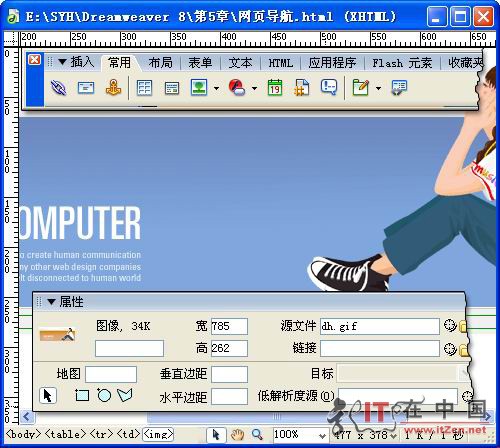500x448 pixels.
Task: Click the ruler origin corner box
Action: (11, 39)
